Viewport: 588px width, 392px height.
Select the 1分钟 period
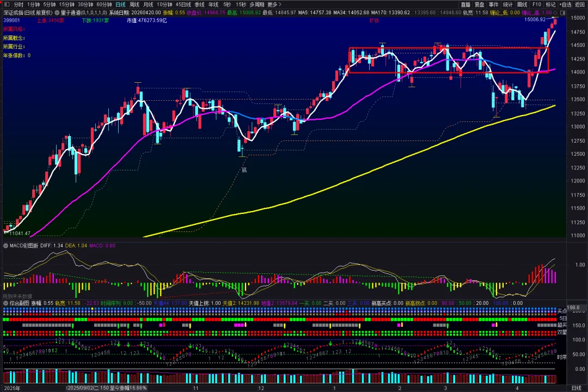click(x=33, y=4)
